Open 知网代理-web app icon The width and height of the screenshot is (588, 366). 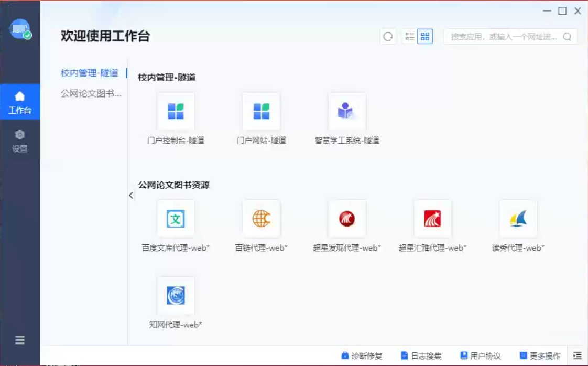click(176, 296)
